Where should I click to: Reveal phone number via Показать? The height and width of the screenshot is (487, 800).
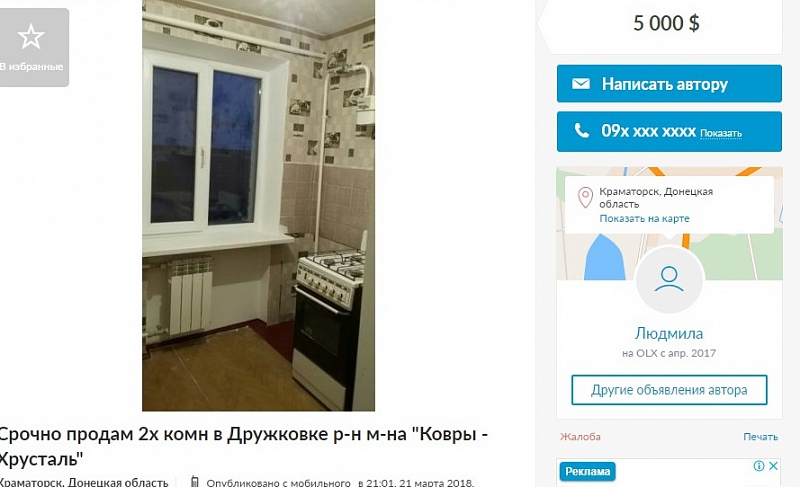click(x=720, y=134)
